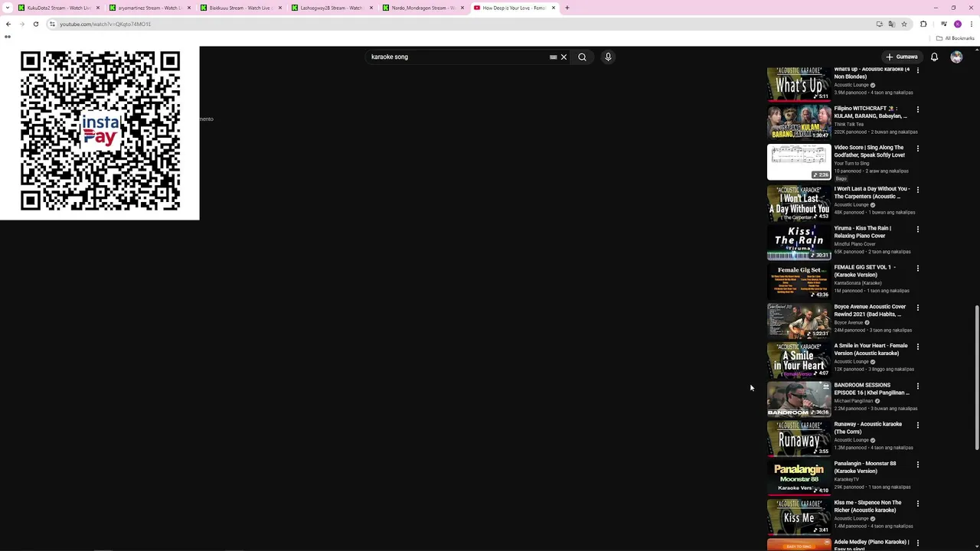Viewport: 980px width, 551px height.
Task: Open the on-screen keyboard icon in search
Action: tap(553, 57)
